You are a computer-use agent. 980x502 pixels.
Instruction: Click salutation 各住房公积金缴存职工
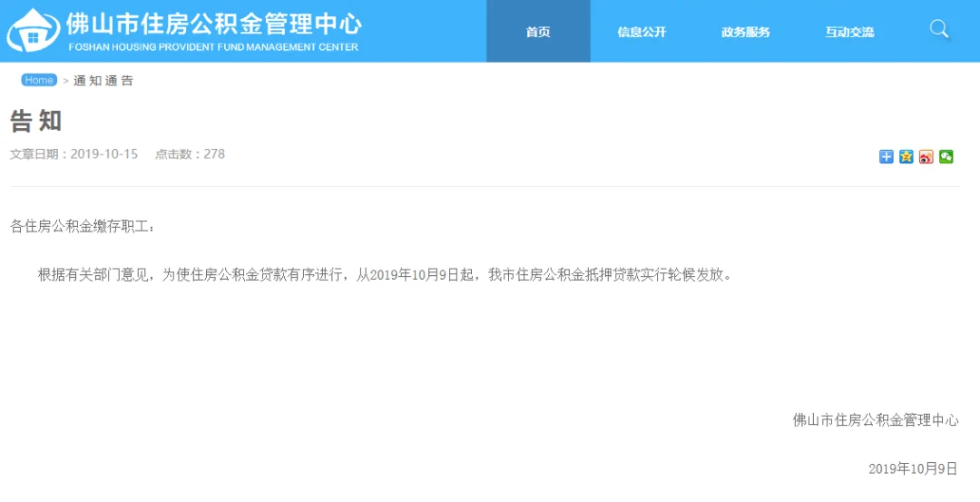coord(83,226)
